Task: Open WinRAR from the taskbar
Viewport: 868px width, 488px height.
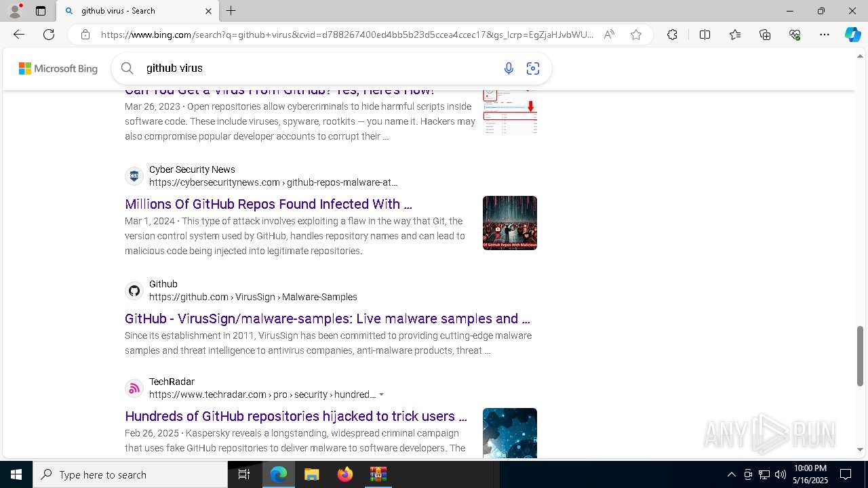Action: click(x=378, y=474)
